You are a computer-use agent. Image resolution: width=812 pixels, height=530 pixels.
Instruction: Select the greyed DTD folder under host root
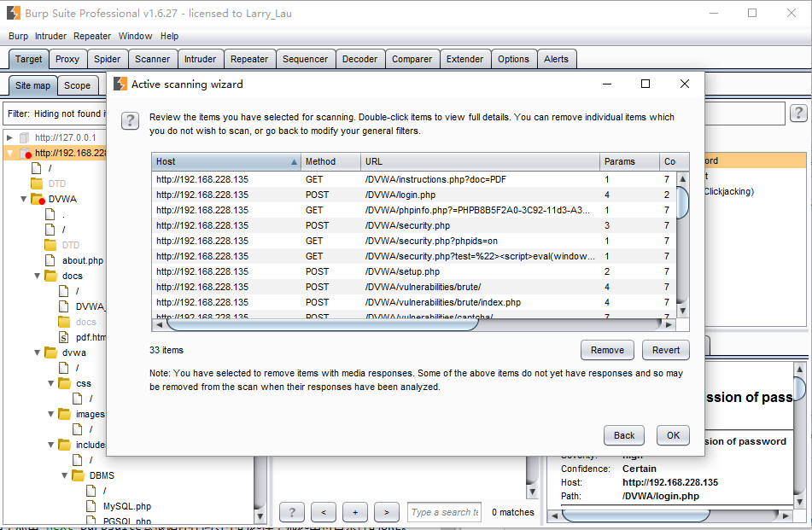[37, 183]
